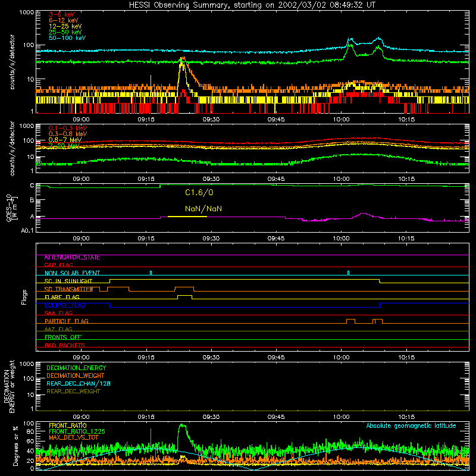
Task: Select the red 3-6 keV legend label
Action: [62, 14]
